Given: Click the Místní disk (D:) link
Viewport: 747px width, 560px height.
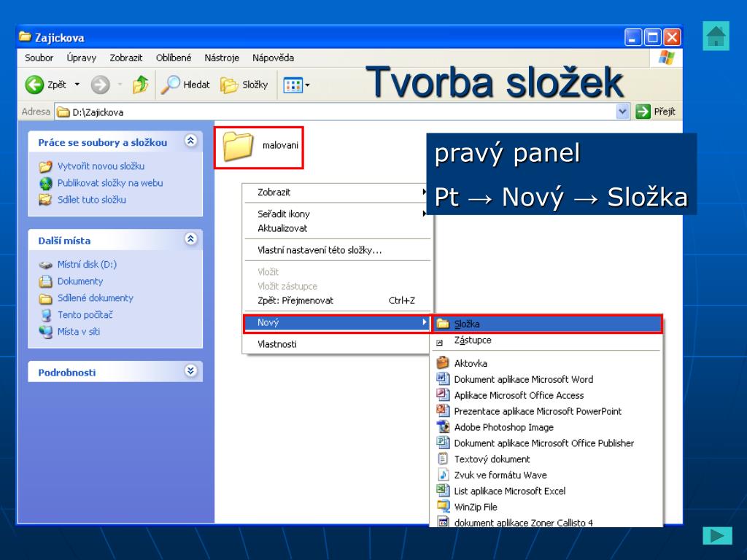Looking at the screenshot, I should coord(88,264).
